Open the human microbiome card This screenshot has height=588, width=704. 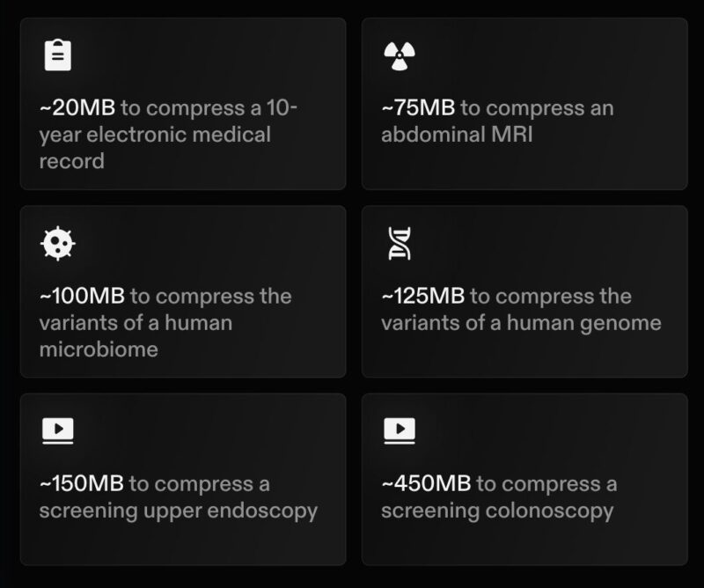pos(183,291)
